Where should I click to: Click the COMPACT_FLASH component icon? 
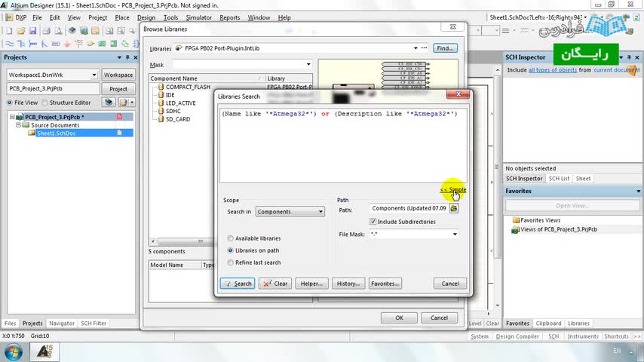(161, 87)
